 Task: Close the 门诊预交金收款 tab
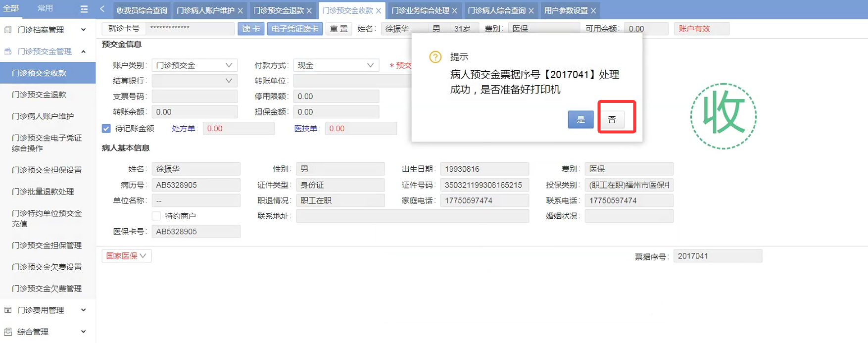(379, 10)
